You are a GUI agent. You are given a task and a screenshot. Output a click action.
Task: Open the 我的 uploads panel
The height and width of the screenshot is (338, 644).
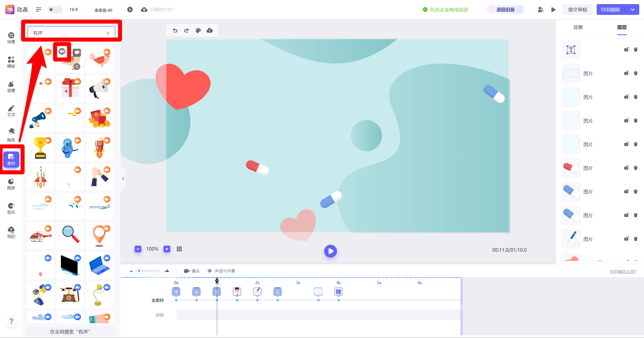point(11,233)
